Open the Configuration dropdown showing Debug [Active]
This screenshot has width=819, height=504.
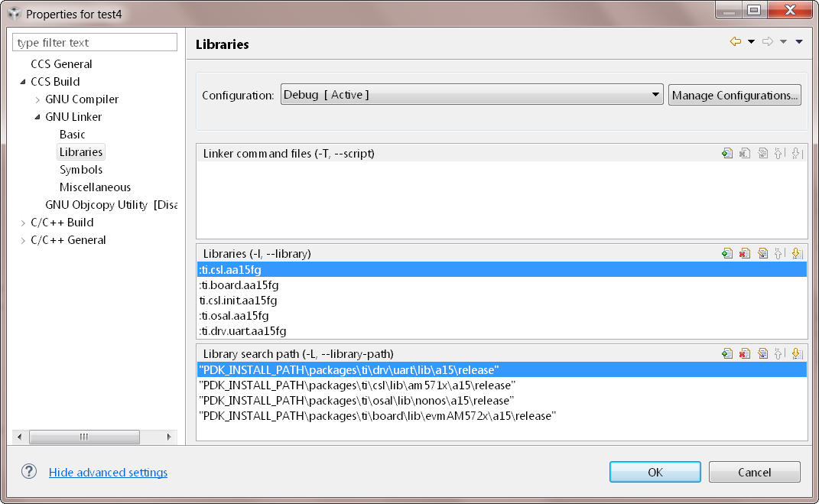pos(655,95)
